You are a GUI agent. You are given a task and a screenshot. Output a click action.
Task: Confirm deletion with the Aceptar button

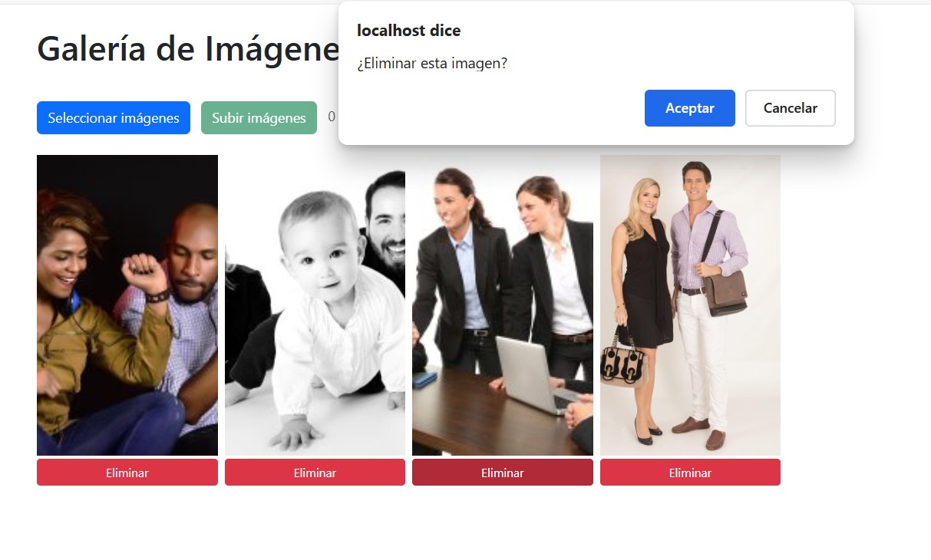coord(689,108)
